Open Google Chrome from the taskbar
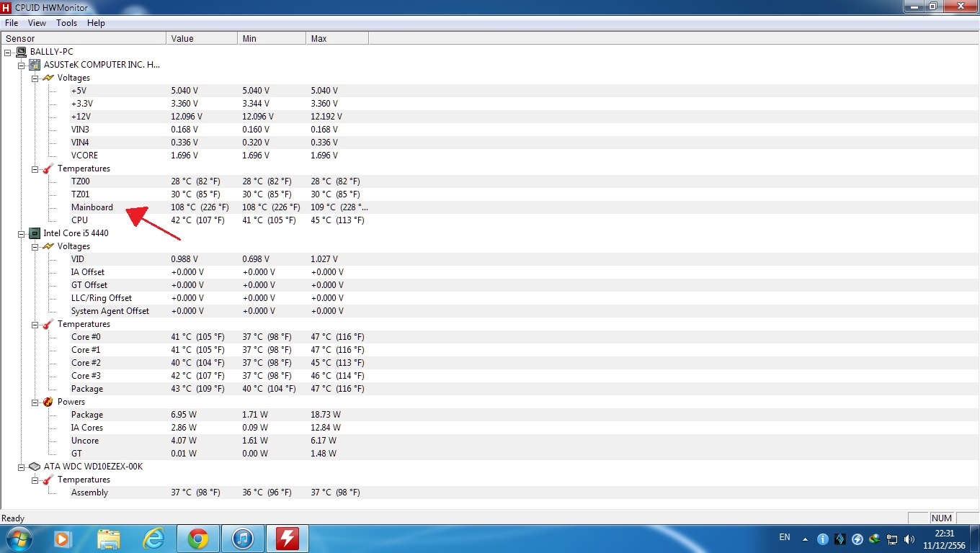This screenshot has width=980, height=553. click(x=198, y=539)
